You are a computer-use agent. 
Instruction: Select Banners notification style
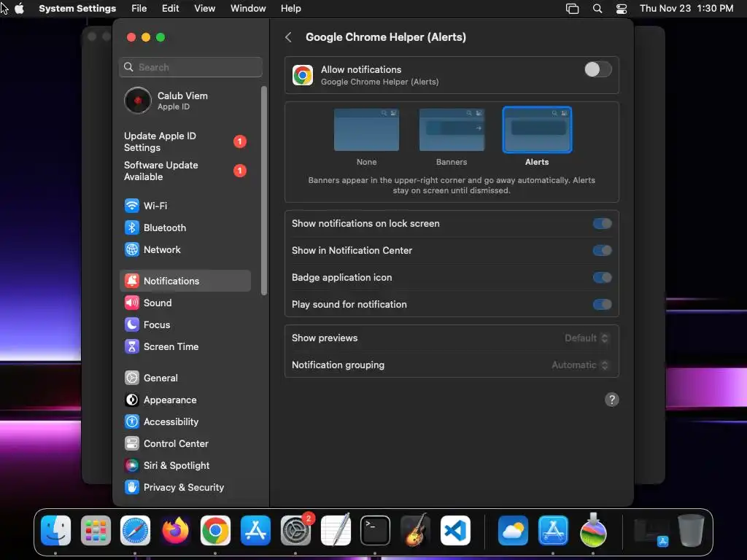point(452,130)
